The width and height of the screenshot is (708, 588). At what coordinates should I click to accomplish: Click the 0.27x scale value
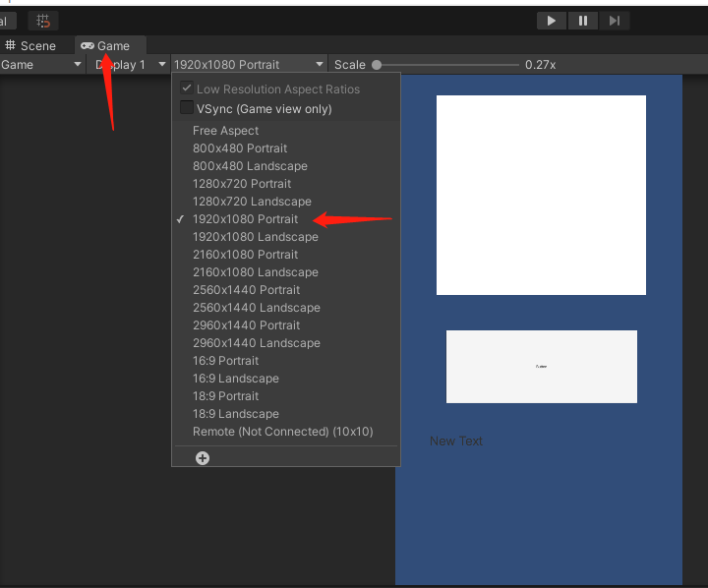pyautogui.click(x=540, y=65)
